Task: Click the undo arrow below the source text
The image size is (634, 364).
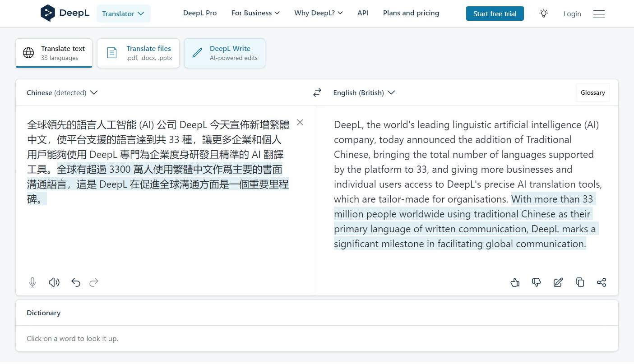Action: (x=75, y=282)
